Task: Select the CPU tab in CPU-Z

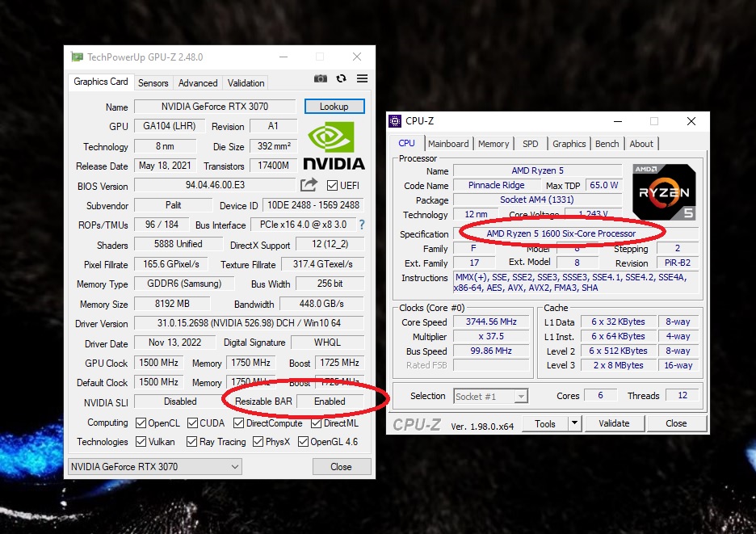Action: [x=406, y=143]
